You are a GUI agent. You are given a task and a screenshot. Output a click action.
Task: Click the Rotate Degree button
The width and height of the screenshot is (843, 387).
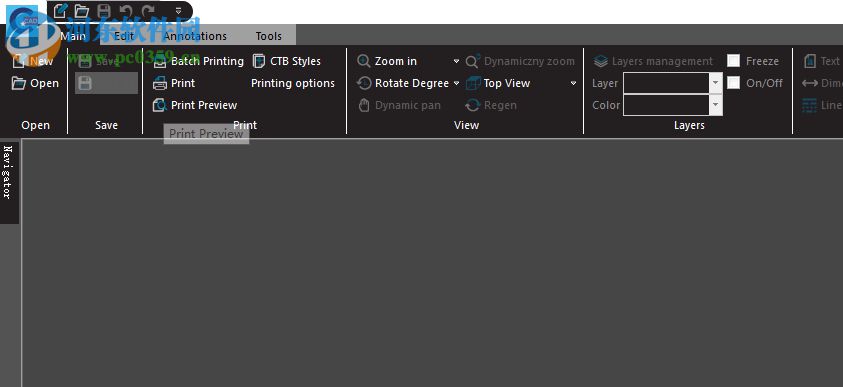(403, 83)
